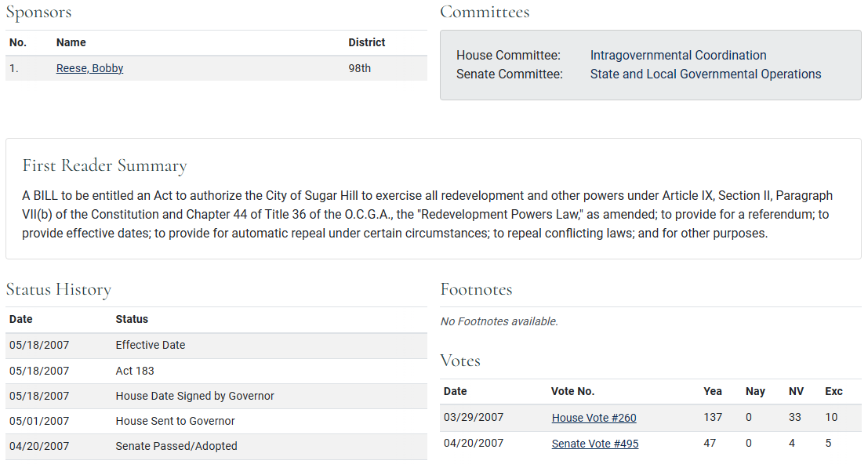Click the Footnotes heading
The height and width of the screenshot is (464, 868).
pyautogui.click(x=476, y=289)
